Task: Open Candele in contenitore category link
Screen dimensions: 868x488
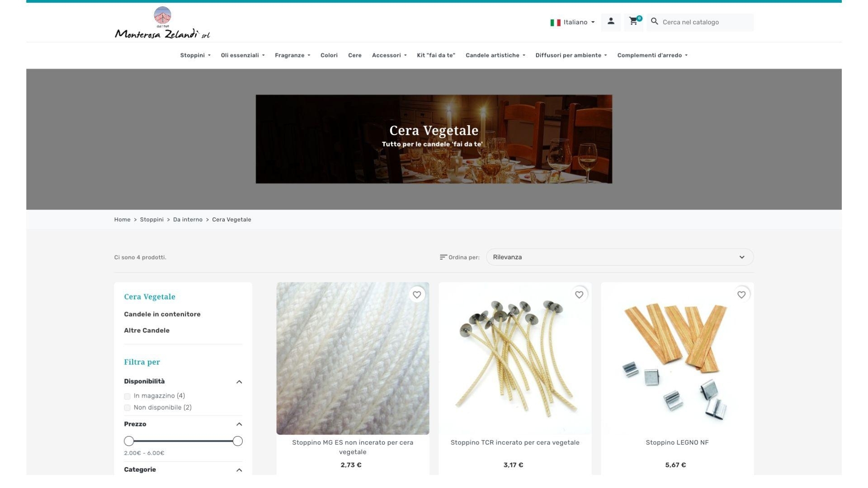Action: pyautogui.click(x=162, y=314)
